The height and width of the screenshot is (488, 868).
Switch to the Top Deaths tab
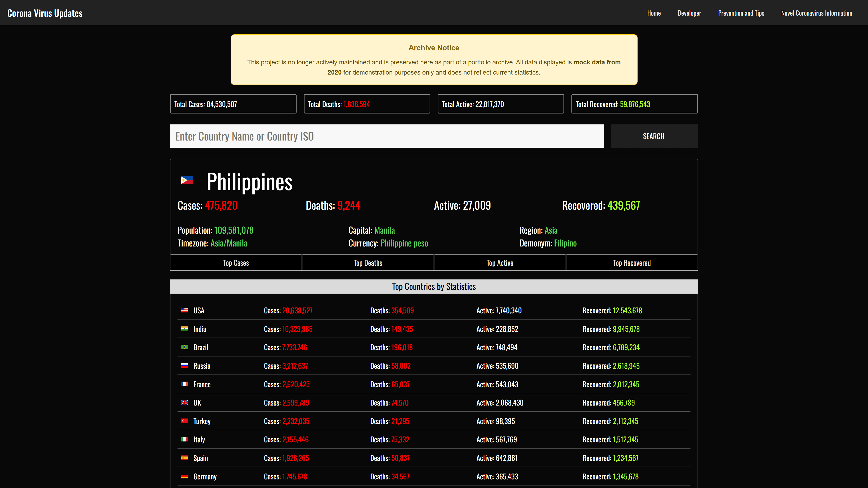point(368,263)
